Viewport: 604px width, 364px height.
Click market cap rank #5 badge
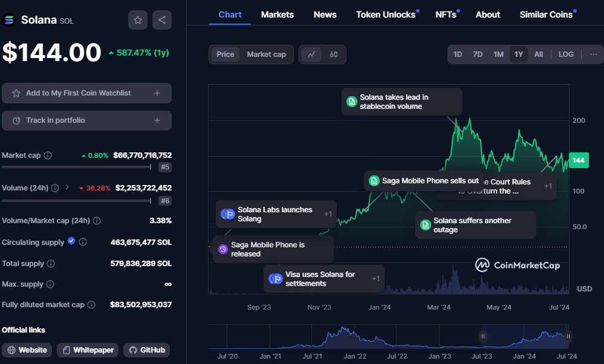pos(165,167)
